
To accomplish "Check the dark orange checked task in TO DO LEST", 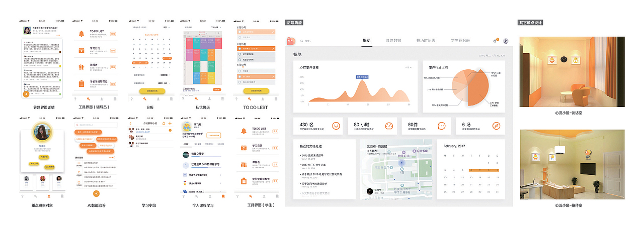I will coord(256,49).
